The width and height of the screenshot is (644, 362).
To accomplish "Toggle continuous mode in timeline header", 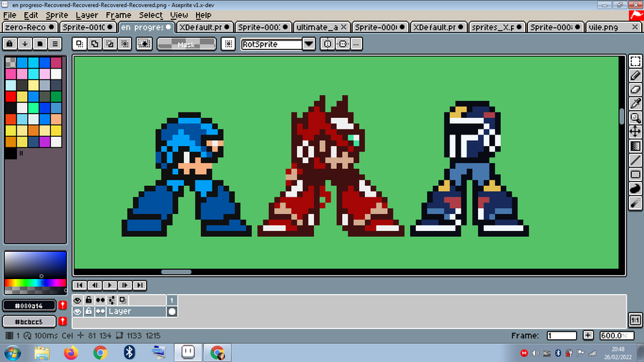I will point(100,300).
